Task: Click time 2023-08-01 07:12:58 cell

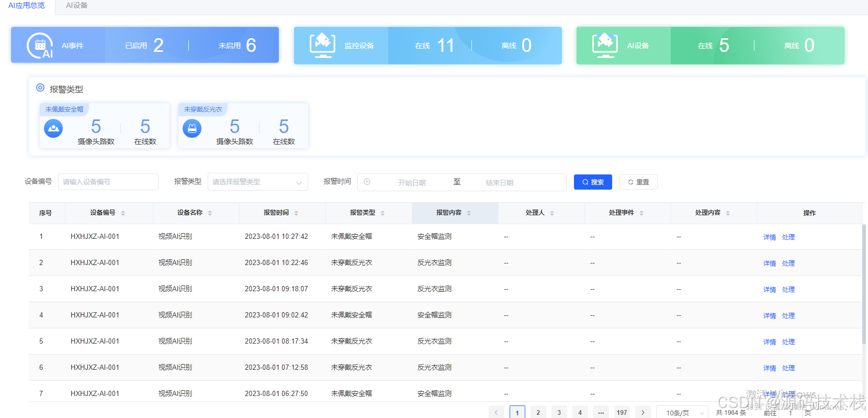Action: (276, 368)
